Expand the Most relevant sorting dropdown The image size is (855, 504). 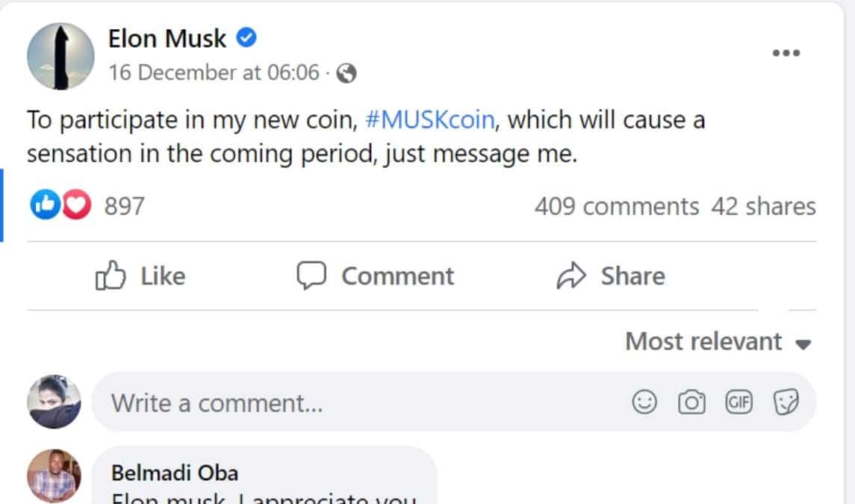coord(718,341)
